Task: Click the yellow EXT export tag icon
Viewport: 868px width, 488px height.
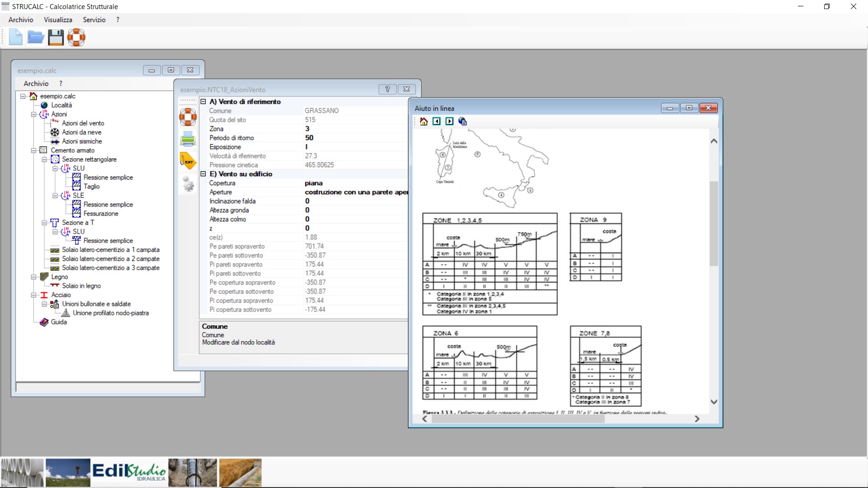Action: [188, 161]
